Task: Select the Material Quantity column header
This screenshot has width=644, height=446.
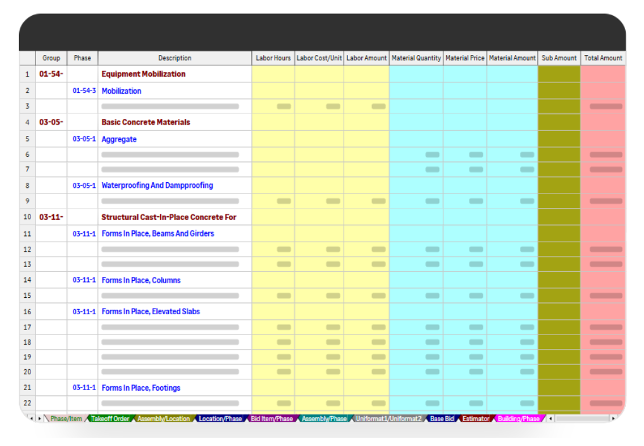Action: click(416, 58)
